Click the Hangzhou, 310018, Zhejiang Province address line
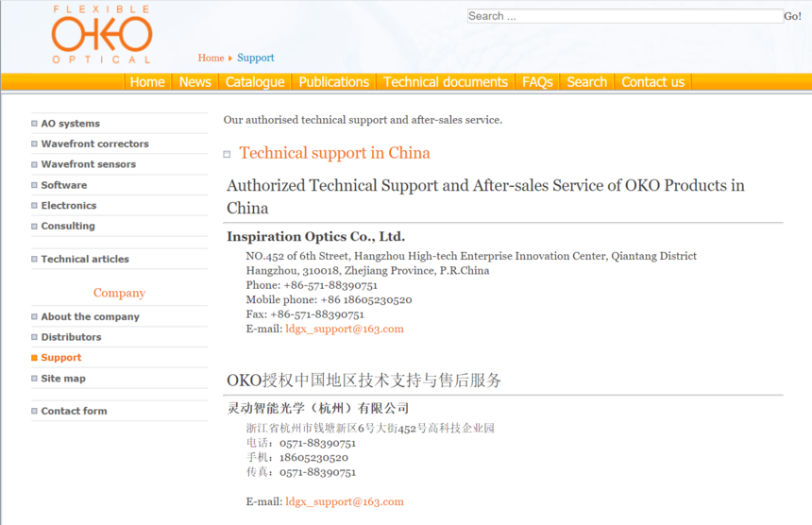This screenshot has height=525, width=812. coord(367,271)
